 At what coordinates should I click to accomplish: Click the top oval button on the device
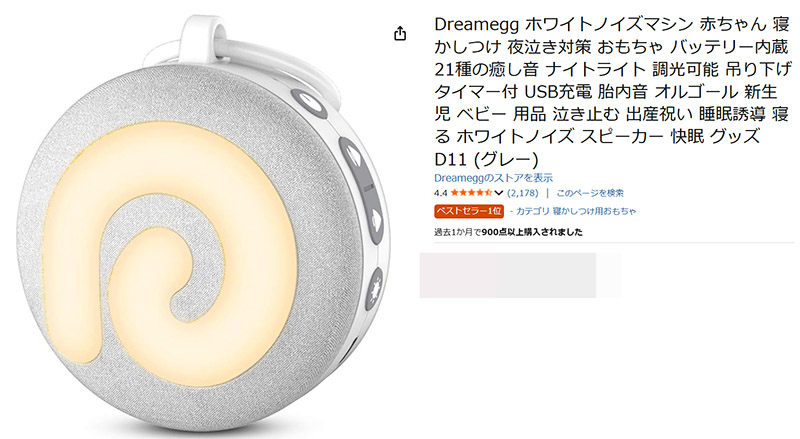308,103
